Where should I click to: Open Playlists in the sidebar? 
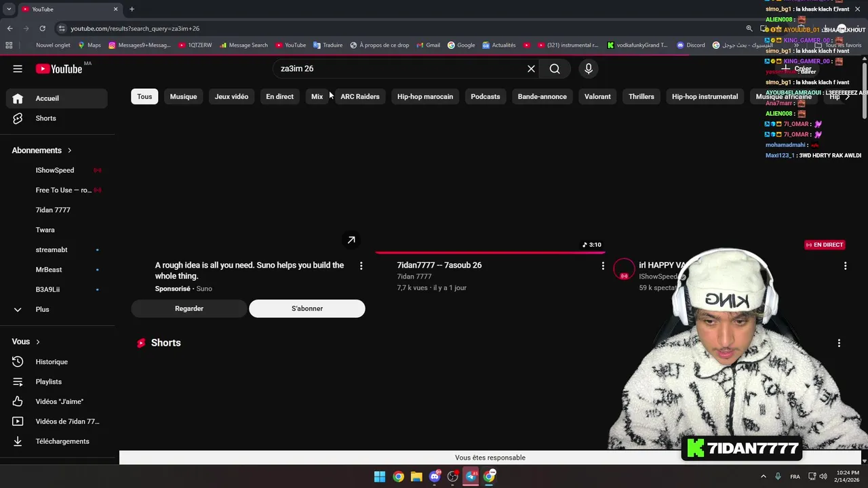(57, 382)
